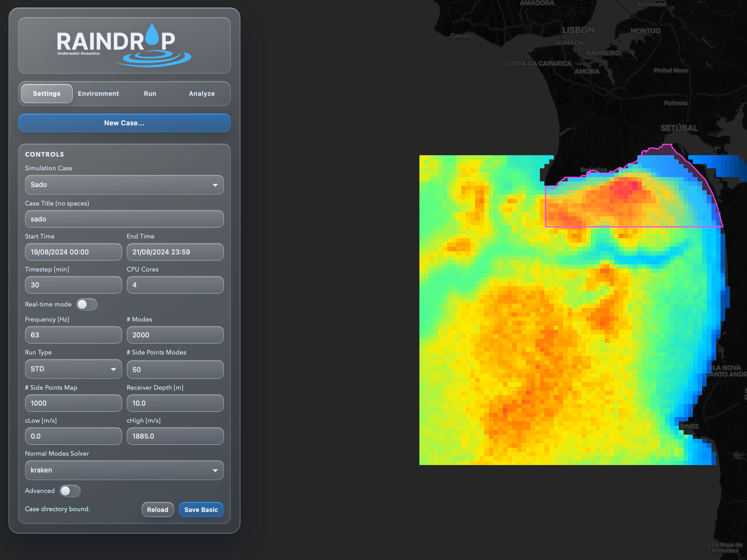747x560 pixels.
Task: Click the Save Basic button
Action: (201, 510)
